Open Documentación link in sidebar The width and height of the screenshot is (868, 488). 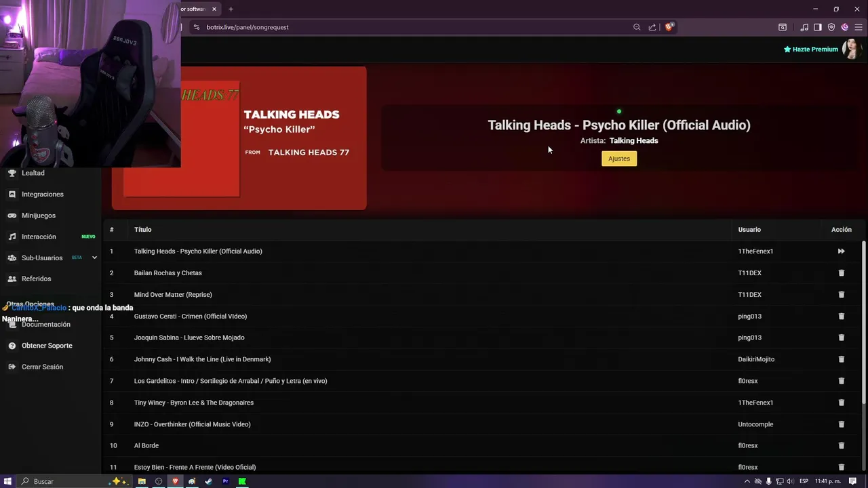pos(46,325)
